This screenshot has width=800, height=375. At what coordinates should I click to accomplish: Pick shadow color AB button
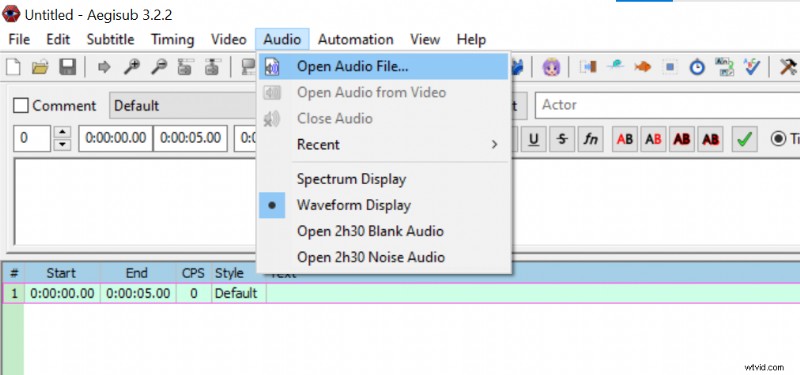[x=711, y=139]
